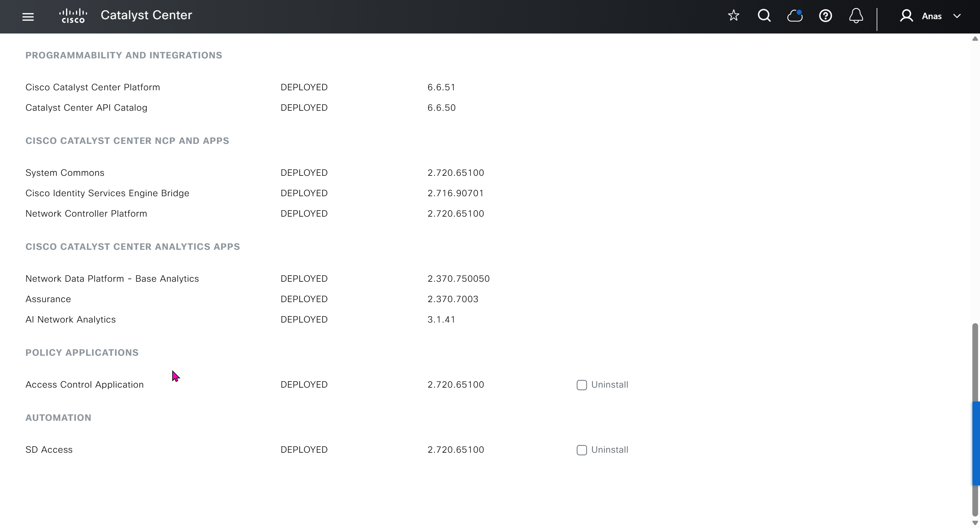
Task: Open the help question mark icon
Action: coord(825,16)
